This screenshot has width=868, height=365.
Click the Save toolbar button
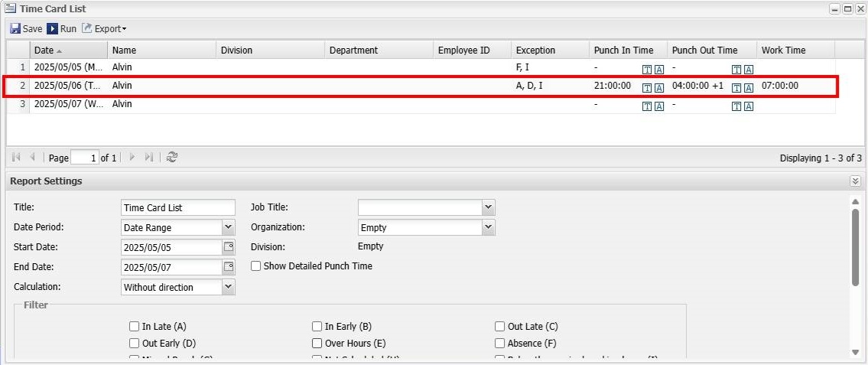click(26, 29)
